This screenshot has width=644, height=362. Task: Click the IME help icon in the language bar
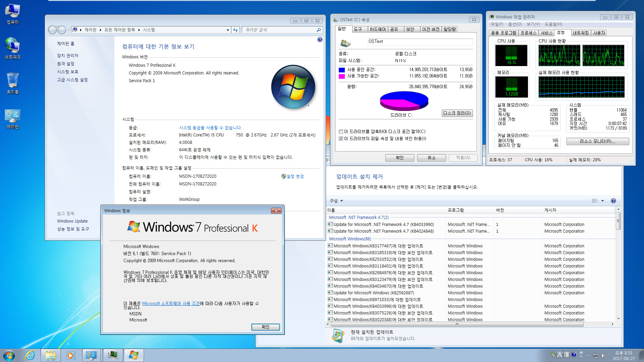(x=574, y=355)
